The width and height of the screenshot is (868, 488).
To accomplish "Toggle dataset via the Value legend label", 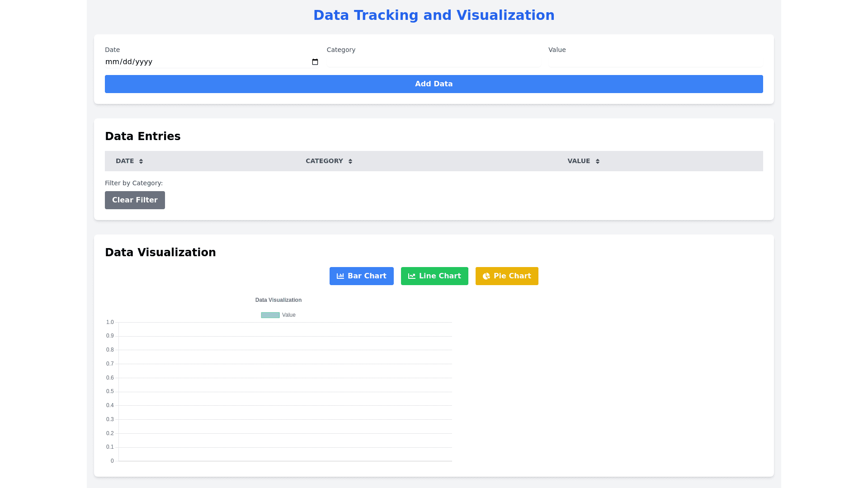I will click(x=288, y=315).
